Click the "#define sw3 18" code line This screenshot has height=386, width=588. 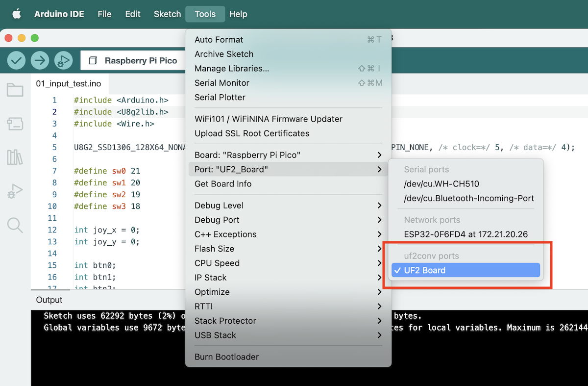coord(107,206)
